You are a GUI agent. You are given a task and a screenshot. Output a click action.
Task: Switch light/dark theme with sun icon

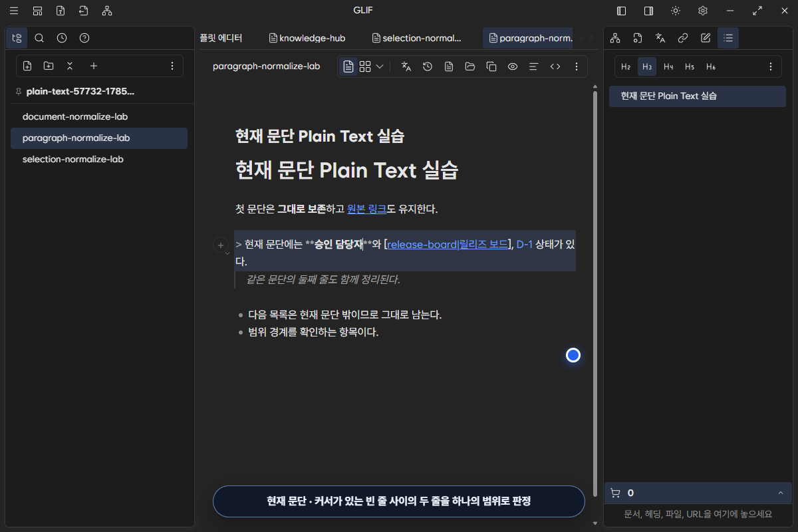[x=676, y=11]
